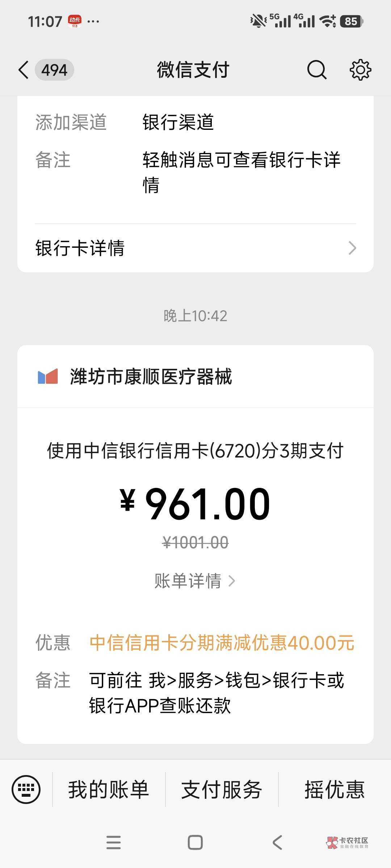Image resolution: width=391 pixels, height=868 pixels.
Task: Tap the Android recent apps icon
Action: pos(113,842)
